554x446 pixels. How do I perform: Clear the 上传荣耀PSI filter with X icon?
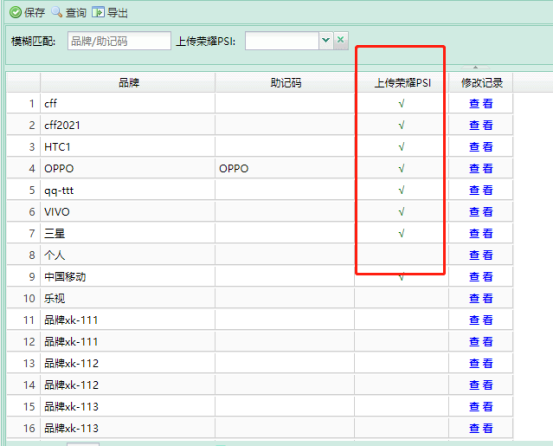click(341, 40)
